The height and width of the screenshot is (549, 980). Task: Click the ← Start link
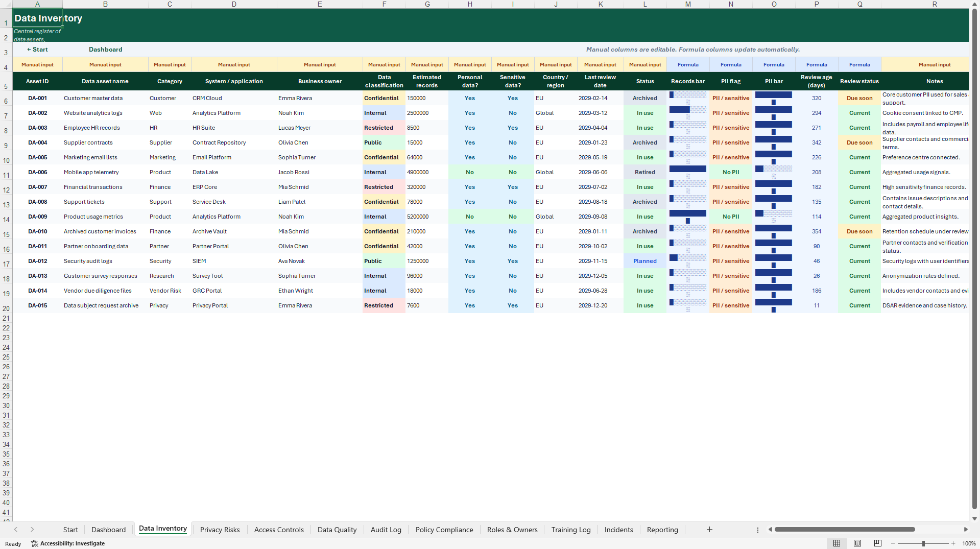[37, 50]
